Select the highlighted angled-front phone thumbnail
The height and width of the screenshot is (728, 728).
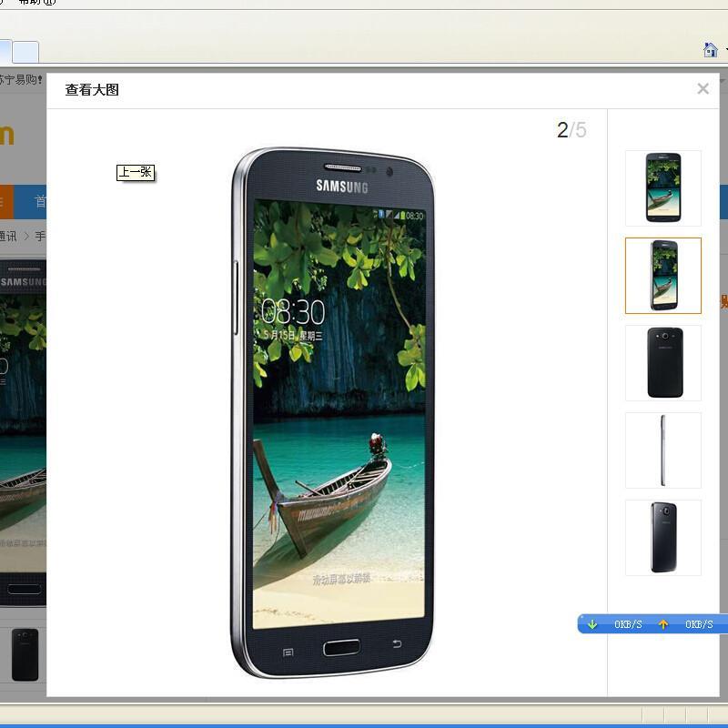pos(663,276)
